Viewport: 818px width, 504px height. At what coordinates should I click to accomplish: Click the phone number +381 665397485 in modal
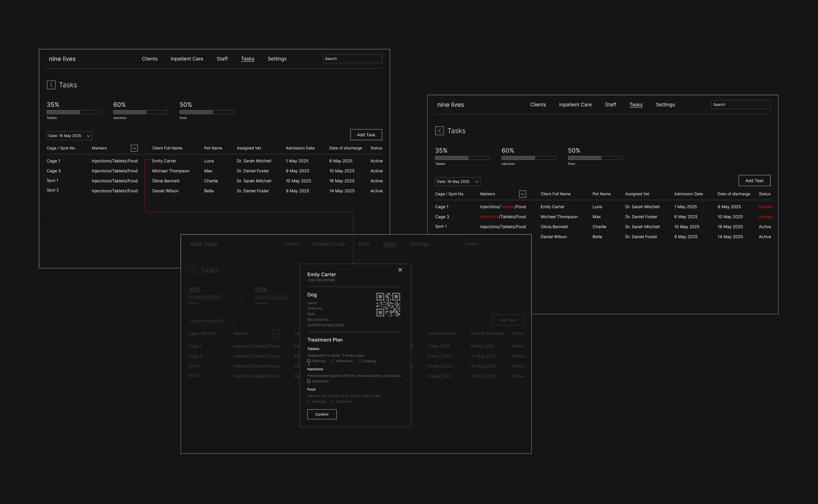(x=321, y=280)
